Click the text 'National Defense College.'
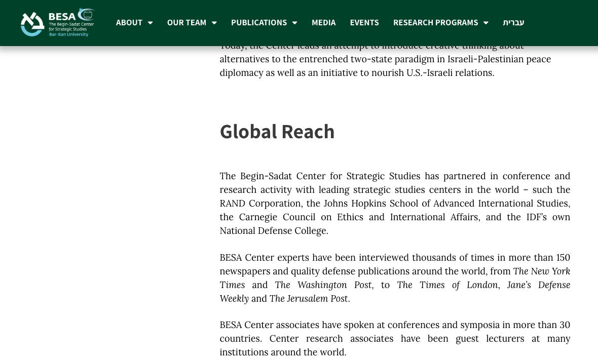Screen dimensions: 598x364 click(274, 230)
